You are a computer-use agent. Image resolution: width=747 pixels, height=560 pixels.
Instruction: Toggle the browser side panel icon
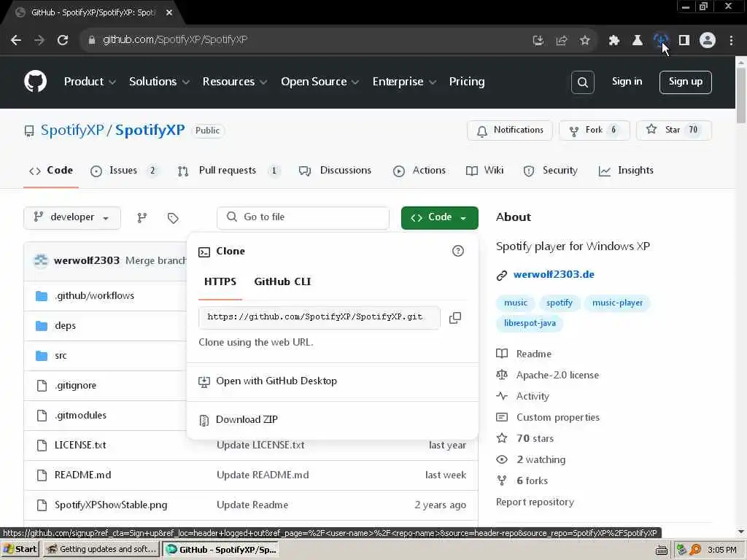coord(684,41)
